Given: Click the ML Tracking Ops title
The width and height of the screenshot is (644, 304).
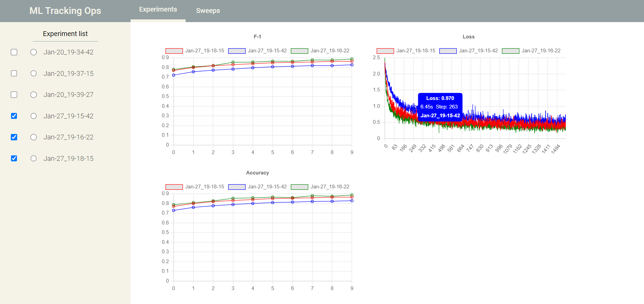Looking at the screenshot, I should click(x=65, y=11).
